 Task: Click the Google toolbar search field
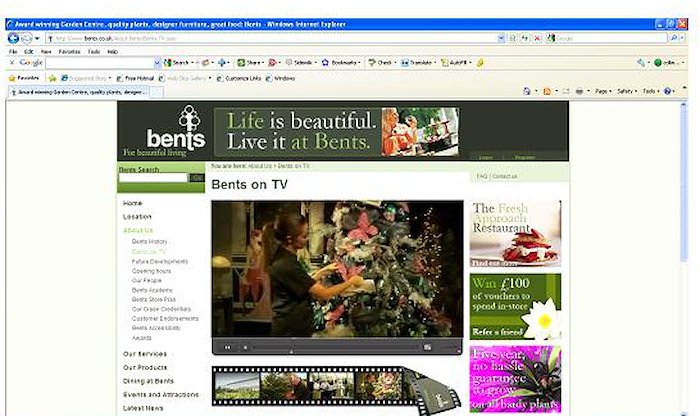pyautogui.click(x=100, y=63)
